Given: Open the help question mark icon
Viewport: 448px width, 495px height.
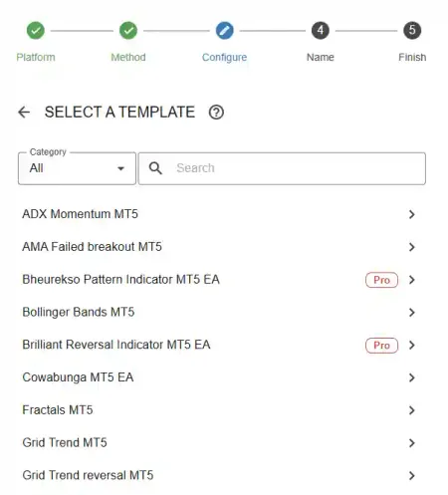Looking at the screenshot, I should [x=216, y=113].
